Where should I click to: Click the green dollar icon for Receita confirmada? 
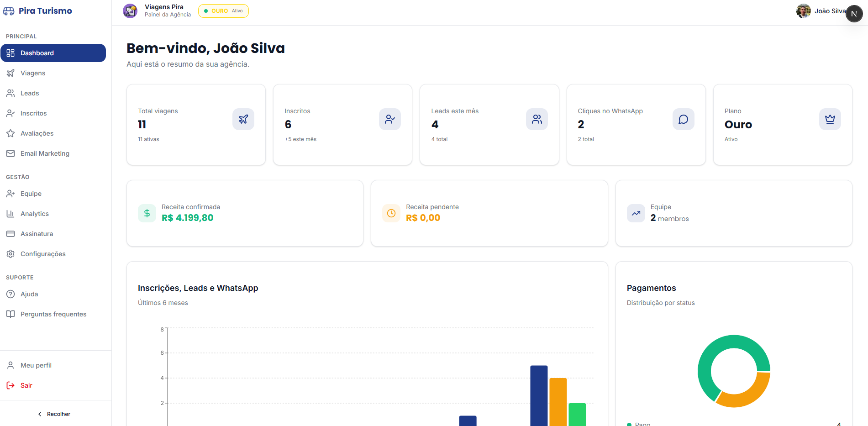point(147,213)
